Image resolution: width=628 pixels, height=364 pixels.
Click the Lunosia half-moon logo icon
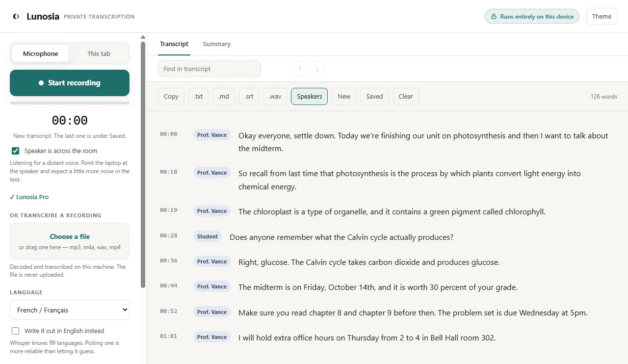point(16,16)
